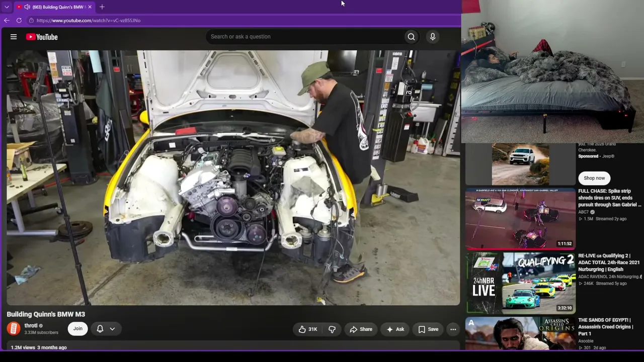Screen dimensions: 644x362
Task: Ask about this video
Action: coord(395,329)
